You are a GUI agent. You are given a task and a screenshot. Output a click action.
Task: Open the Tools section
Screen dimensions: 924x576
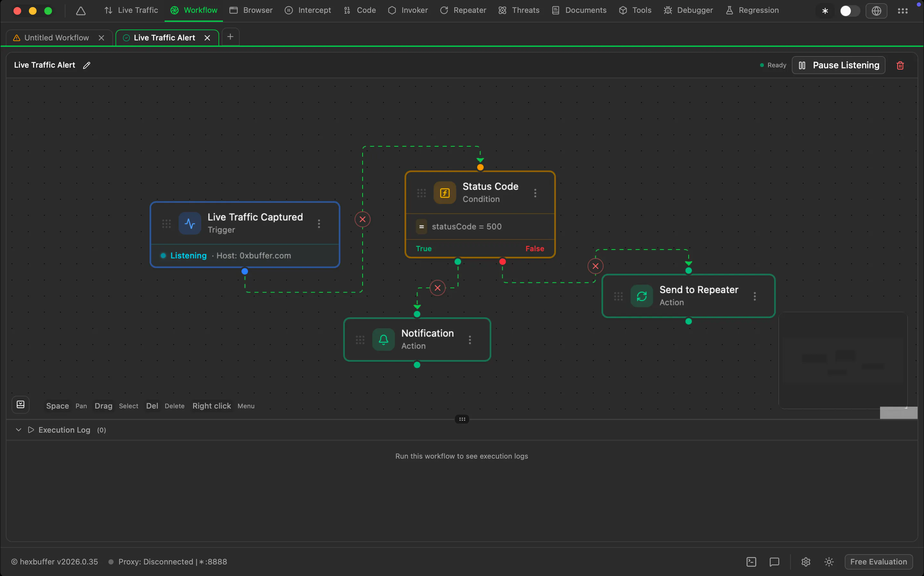(x=635, y=10)
